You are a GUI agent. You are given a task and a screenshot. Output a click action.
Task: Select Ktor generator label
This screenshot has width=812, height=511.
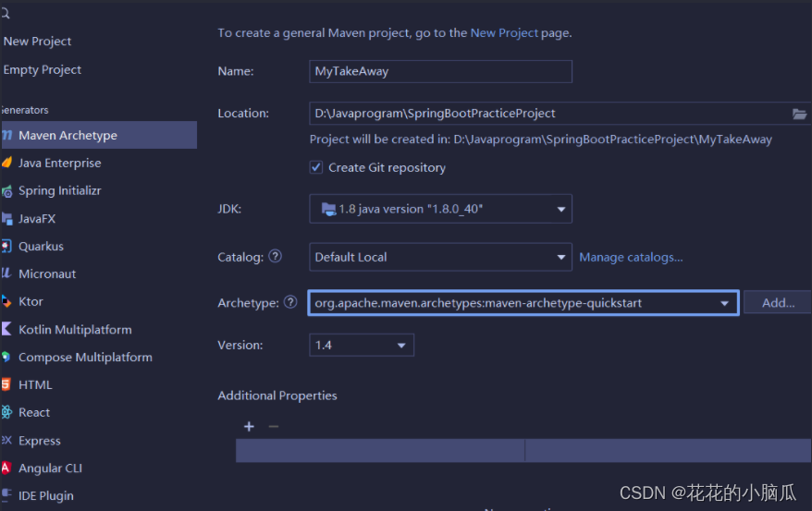point(31,301)
